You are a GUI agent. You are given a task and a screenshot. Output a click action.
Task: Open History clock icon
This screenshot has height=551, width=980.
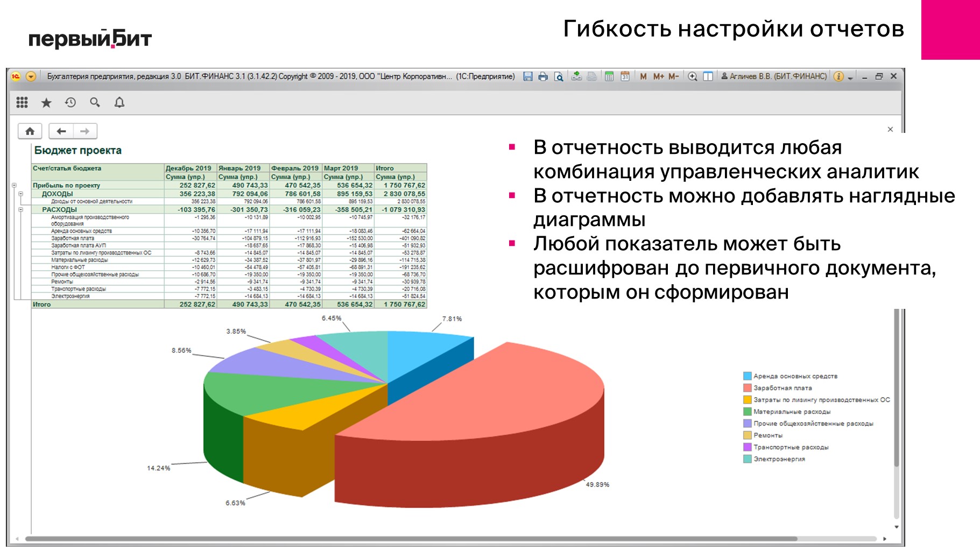[x=70, y=102]
